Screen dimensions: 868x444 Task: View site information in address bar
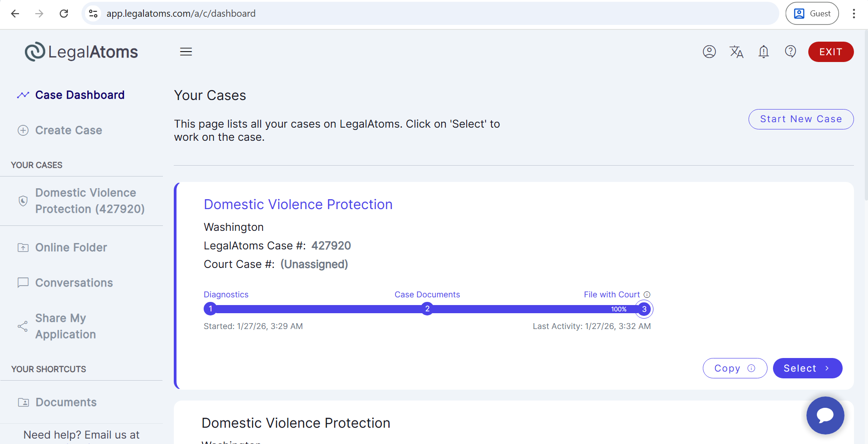[x=93, y=14]
